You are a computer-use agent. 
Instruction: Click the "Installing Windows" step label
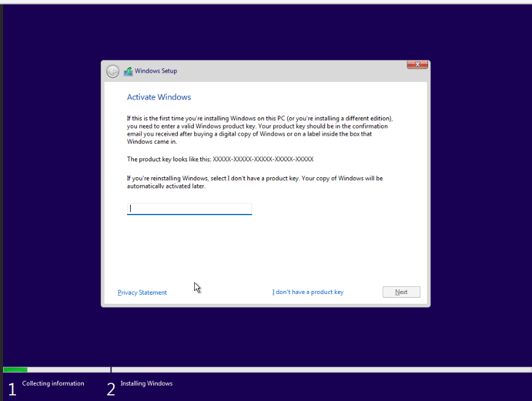(x=146, y=383)
